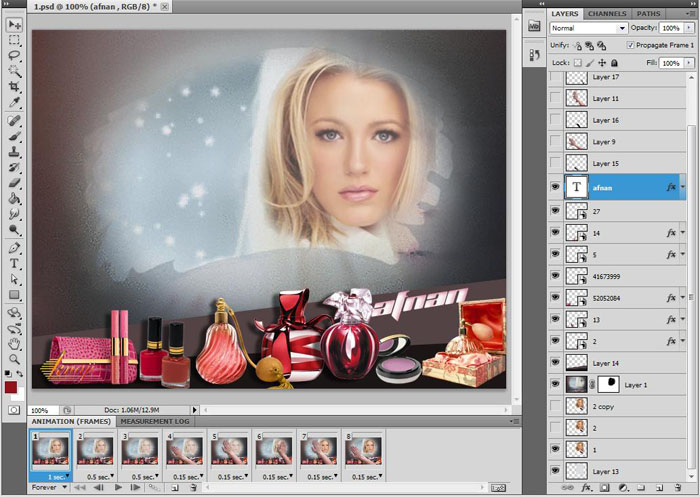700x497 pixels.
Task: Click the lock all icon
Action: coord(614,63)
